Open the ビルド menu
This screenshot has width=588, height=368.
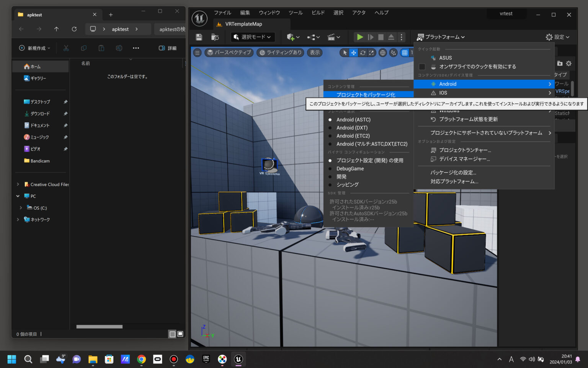coord(318,12)
